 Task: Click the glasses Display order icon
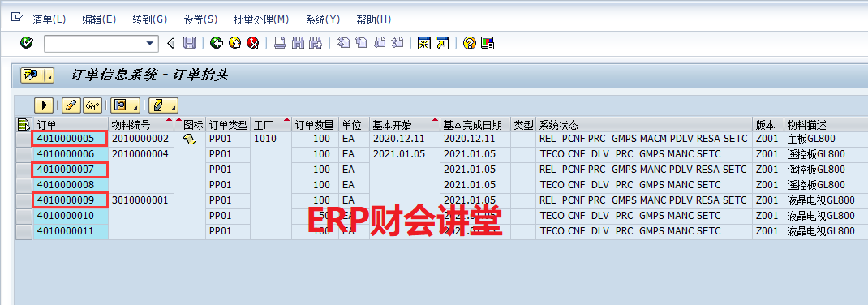[x=92, y=105]
